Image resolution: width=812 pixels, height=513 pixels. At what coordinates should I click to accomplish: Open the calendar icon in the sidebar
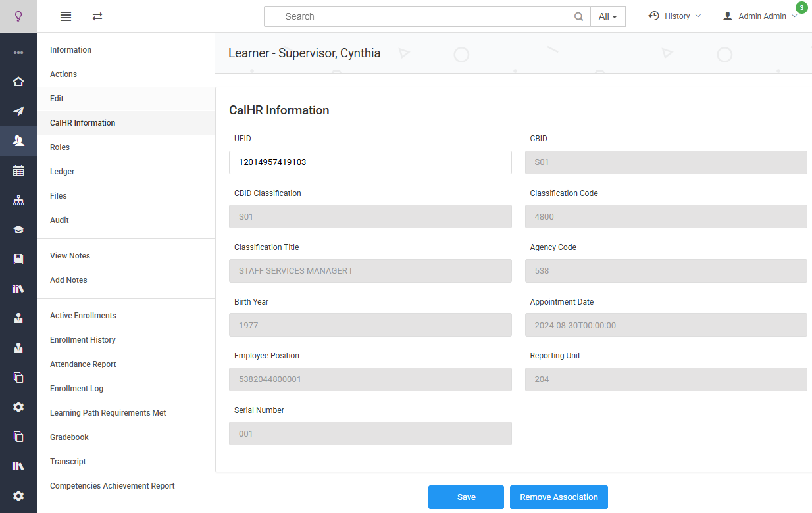point(18,170)
